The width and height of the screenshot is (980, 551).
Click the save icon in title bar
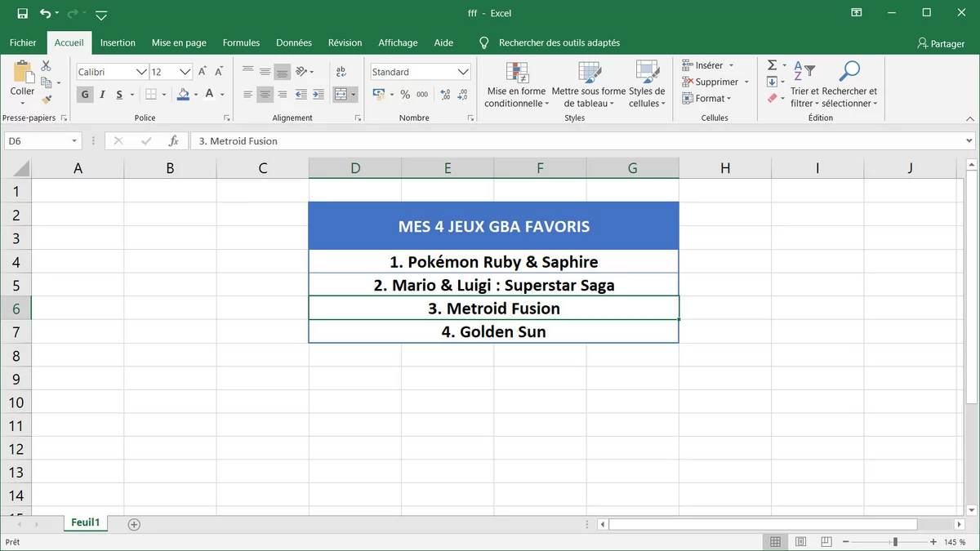point(22,14)
